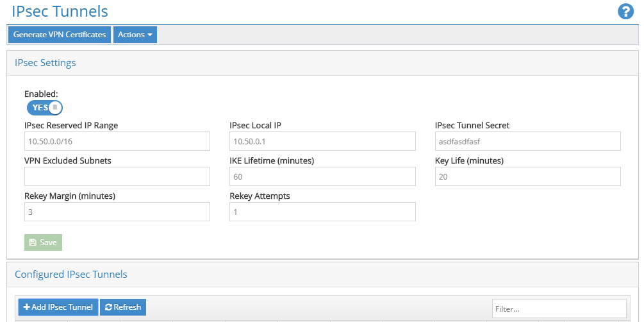Refresh the configured tunnels list
This screenshot has width=644, height=322.
point(123,307)
